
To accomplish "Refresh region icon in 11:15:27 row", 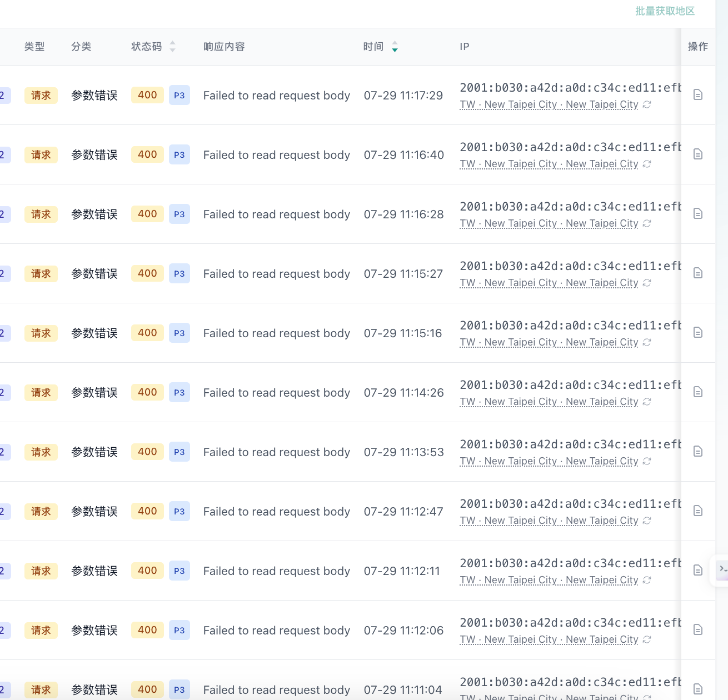I will pos(647,283).
